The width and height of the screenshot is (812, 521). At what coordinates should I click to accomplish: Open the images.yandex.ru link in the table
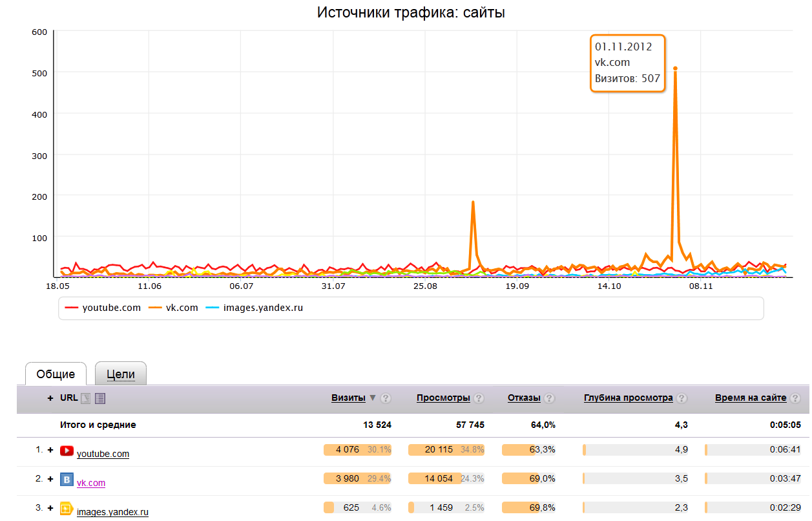pos(112,512)
